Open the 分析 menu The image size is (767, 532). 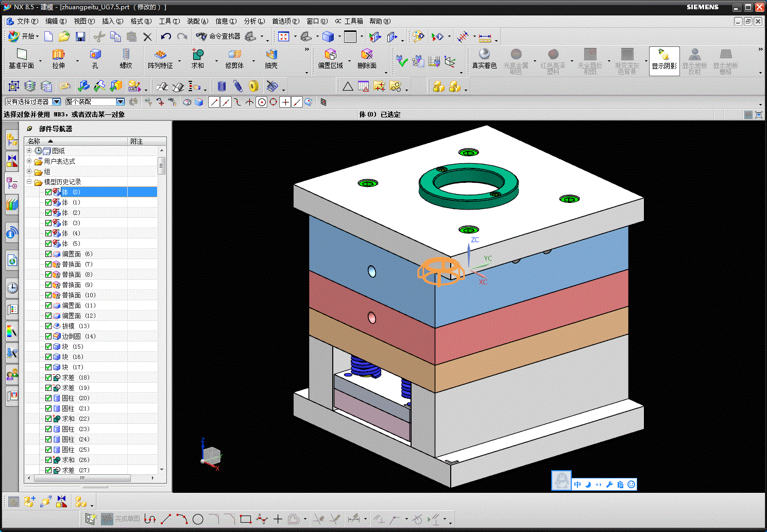[x=254, y=21]
